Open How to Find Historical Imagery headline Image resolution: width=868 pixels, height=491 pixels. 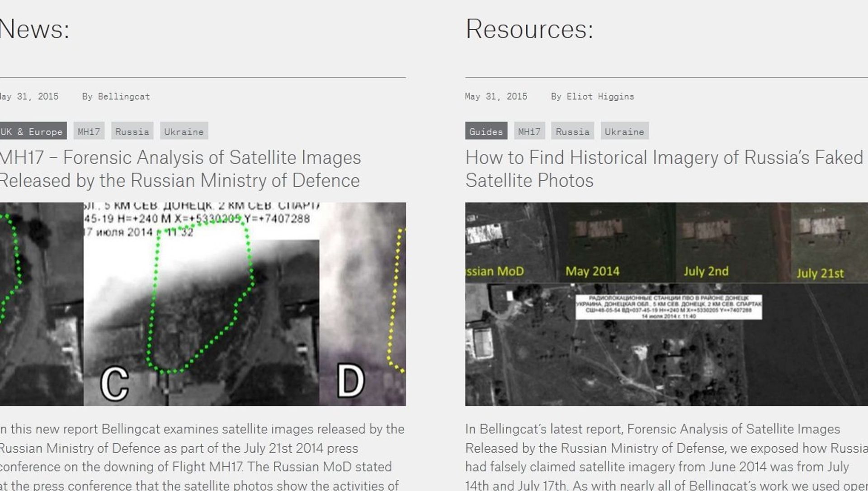665,169
